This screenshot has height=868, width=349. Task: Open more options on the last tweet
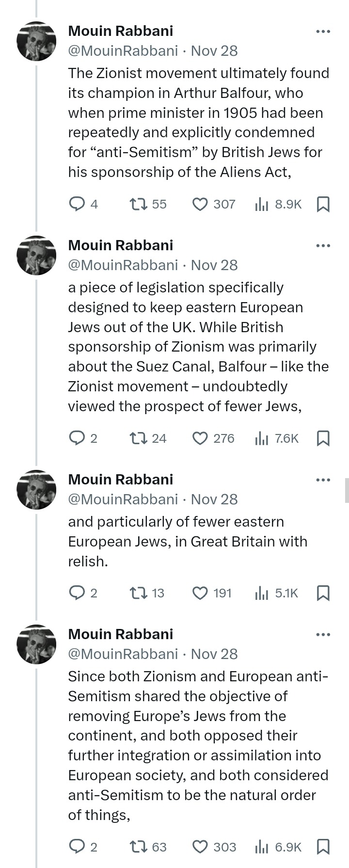(323, 634)
